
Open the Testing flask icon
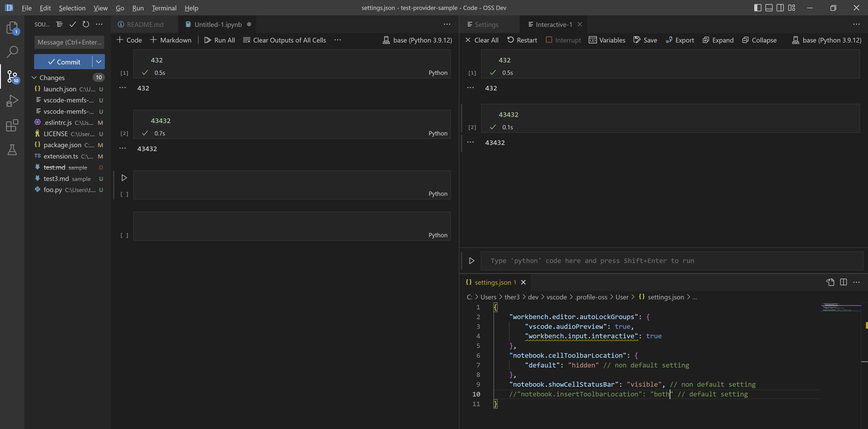[12, 150]
